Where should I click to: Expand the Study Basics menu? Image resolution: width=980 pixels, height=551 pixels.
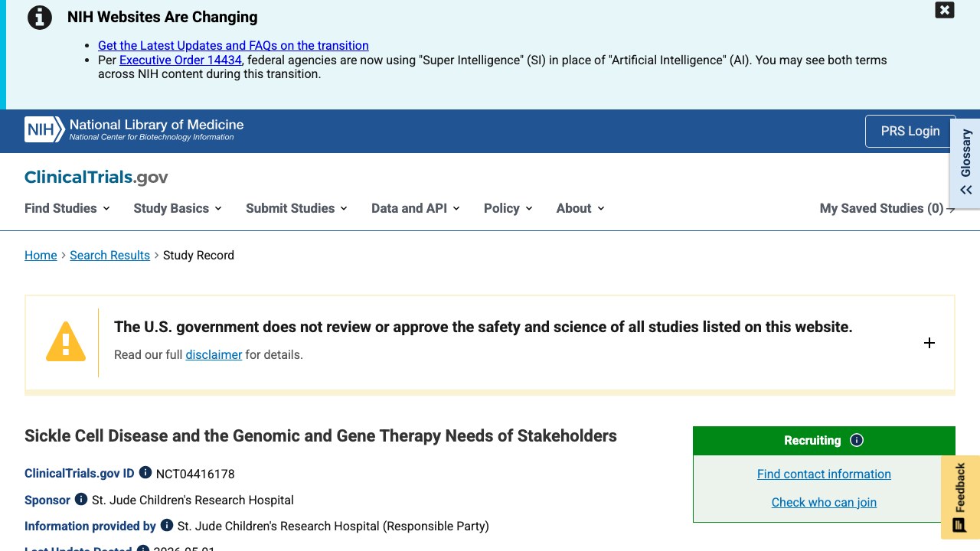coord(178,208)
